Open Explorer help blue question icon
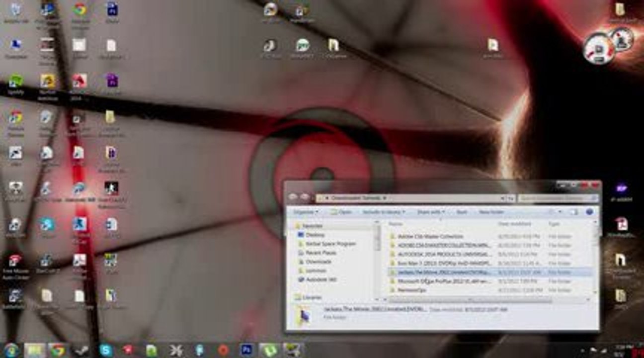 pyautogui.click(x=589, y=212)
